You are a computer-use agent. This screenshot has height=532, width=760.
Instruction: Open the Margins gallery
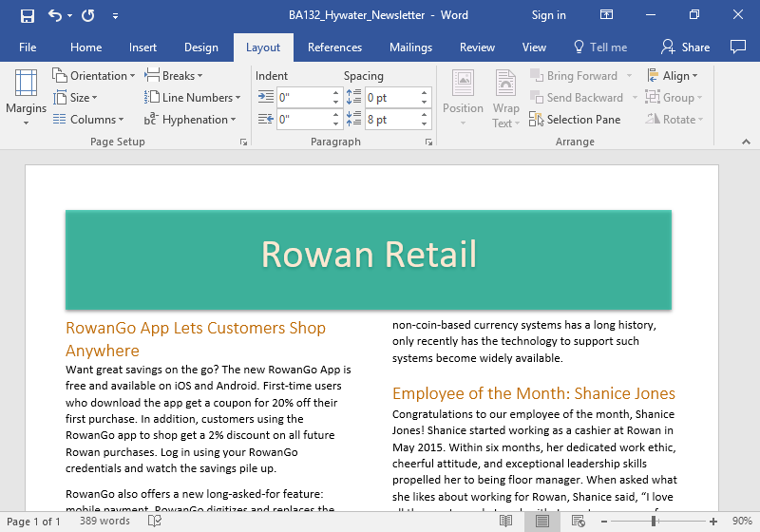pos(26,98)
